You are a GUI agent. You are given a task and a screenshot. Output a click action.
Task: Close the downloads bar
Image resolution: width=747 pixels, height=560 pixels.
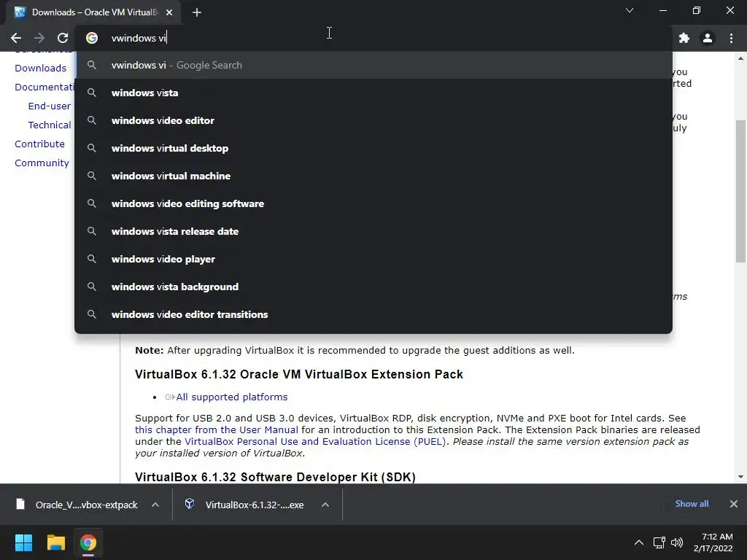coord(734,504)
